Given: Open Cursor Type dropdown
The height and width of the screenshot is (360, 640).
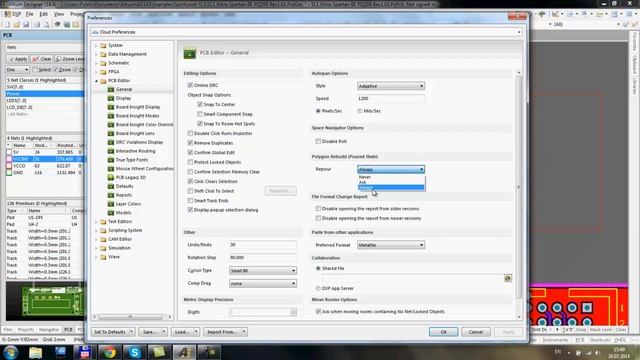Looking at the screenshot, I should [x=263, y=271].
